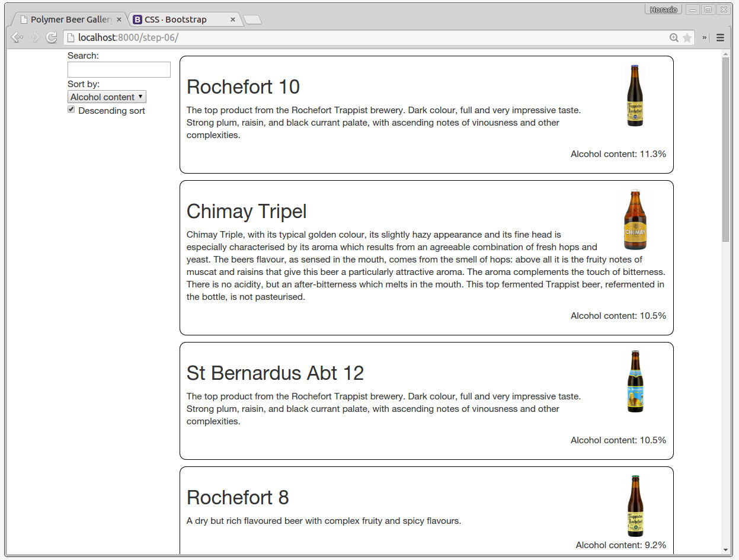Click the Horacio profile button
Screen dimensions: 739x560
pos(663,9)
